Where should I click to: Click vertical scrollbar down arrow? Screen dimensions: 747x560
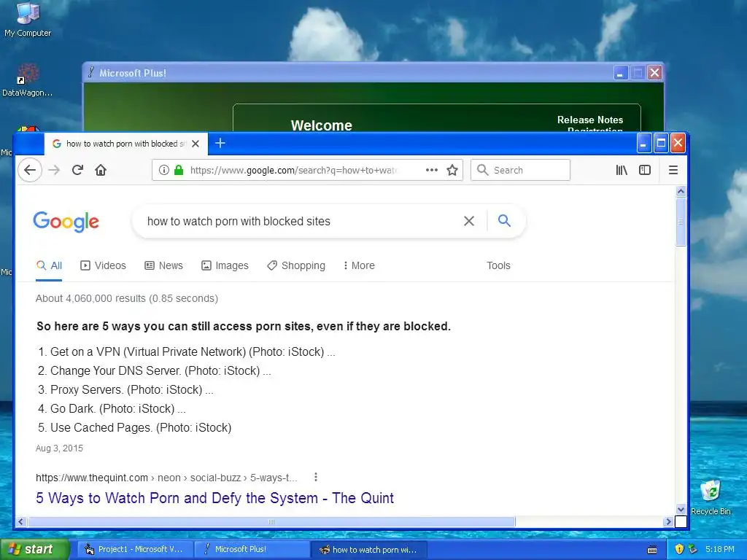681,509
